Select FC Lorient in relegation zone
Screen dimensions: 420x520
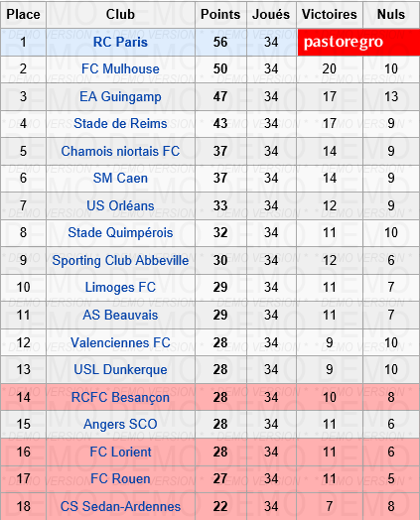(x=120, y=452)
